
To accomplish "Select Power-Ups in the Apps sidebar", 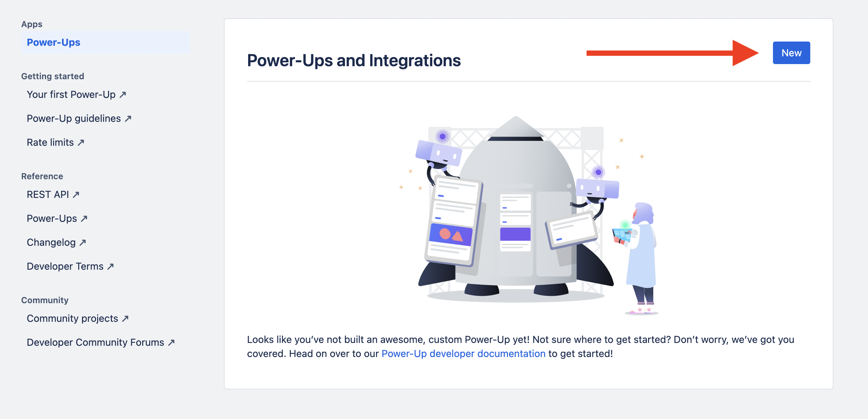I will [105, 42].
